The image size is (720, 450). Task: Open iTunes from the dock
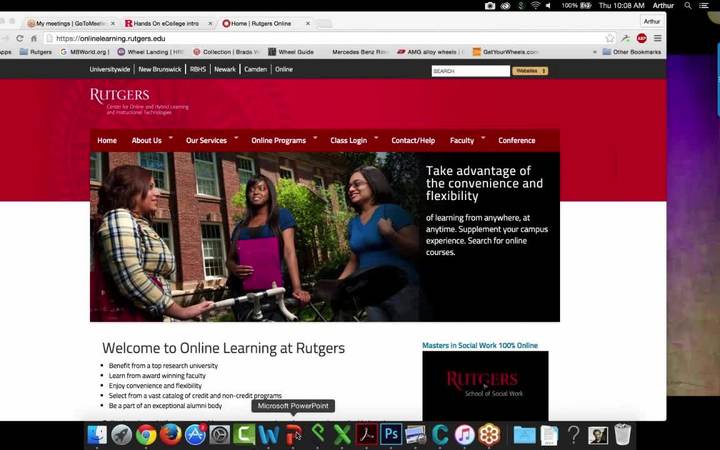(465, 434)
